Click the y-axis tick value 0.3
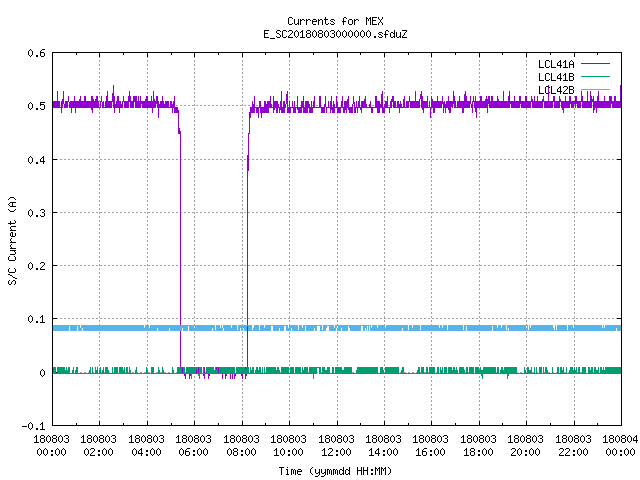Screen dimensions: 640x480 (36, 213)
